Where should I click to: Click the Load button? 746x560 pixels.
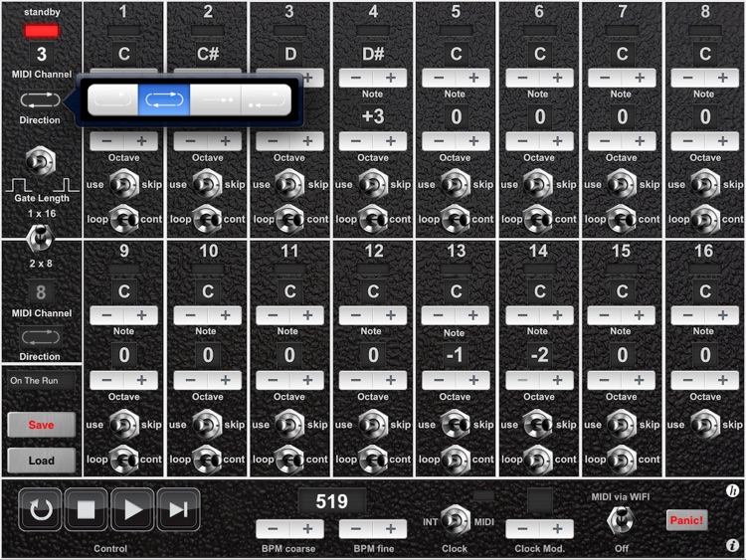42,461
